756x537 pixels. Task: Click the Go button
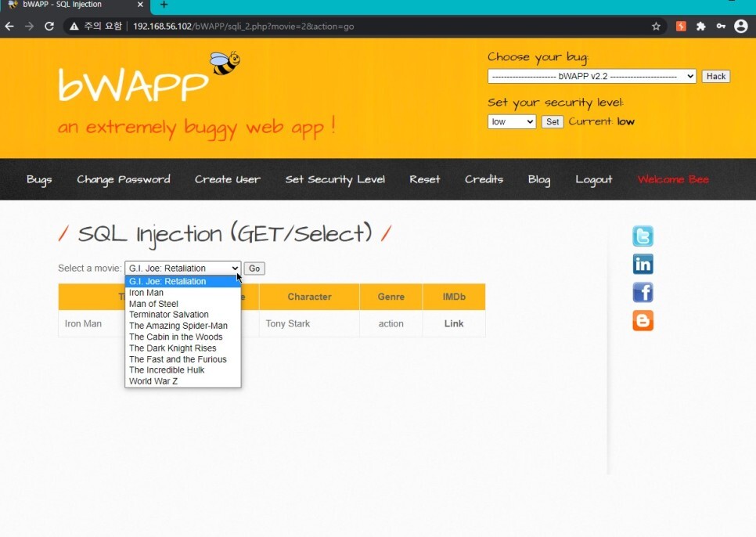click(254, 268)
